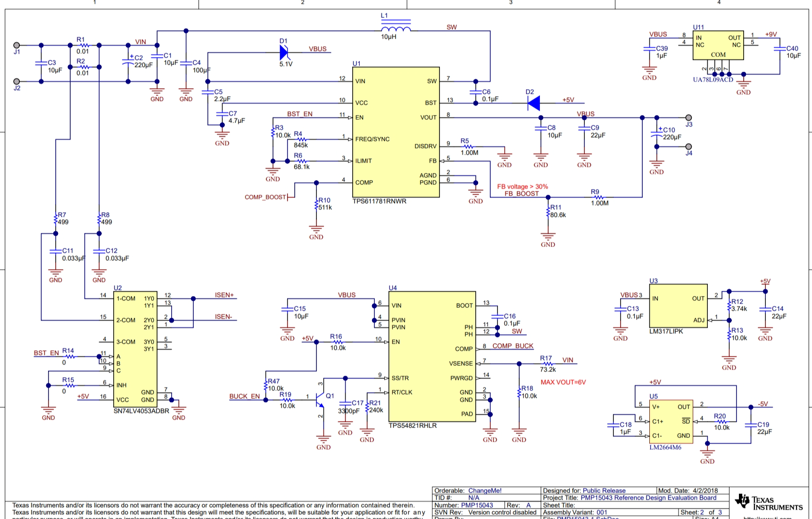
Task: Click the J1 input connector terminal
Action: coord(17,45)
